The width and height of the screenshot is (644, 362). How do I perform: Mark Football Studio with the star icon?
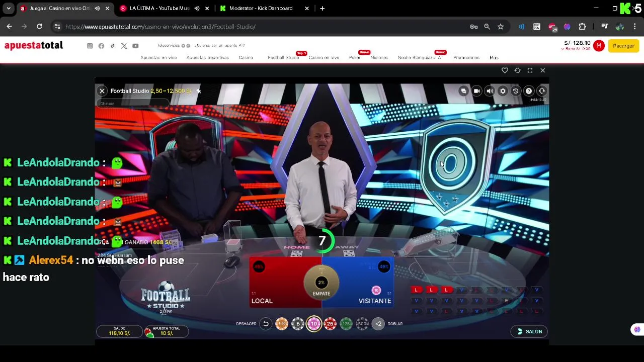tap(199, 91)
